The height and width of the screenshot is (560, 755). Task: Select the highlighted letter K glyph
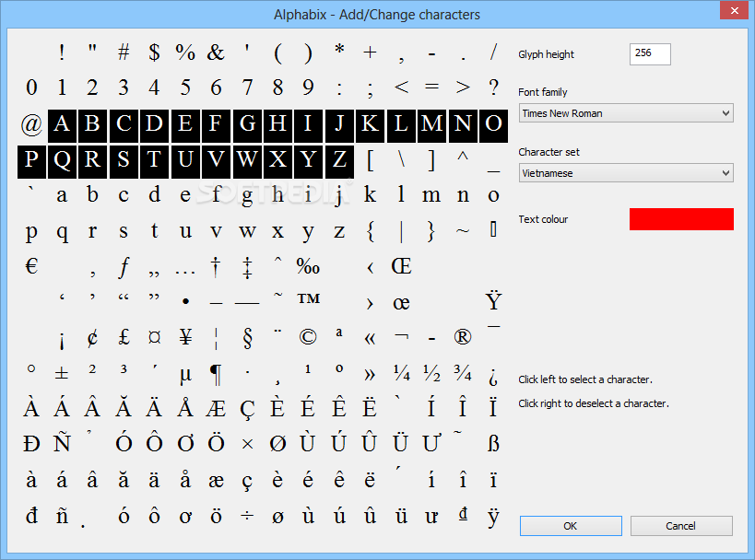coord(370,125)
